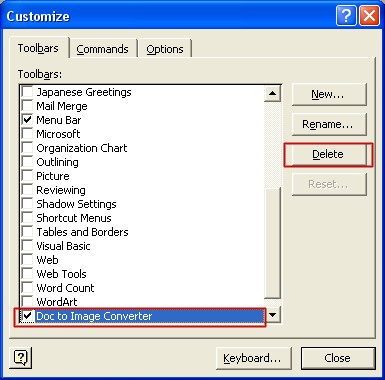Check the WordArt toolbar checkbox

(x=27, y=302)
